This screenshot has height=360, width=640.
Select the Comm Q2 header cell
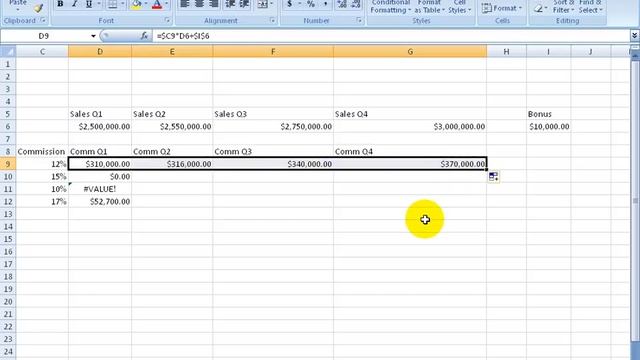[172, 151]
